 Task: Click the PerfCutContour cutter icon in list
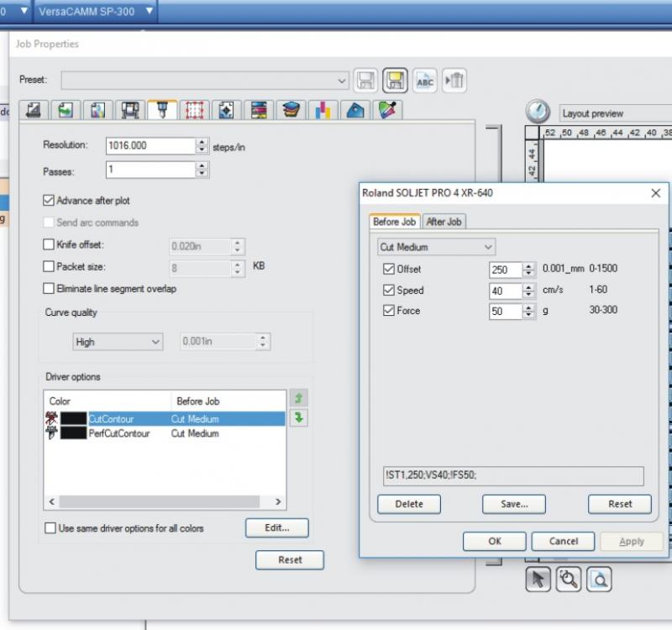click(51, 433)
